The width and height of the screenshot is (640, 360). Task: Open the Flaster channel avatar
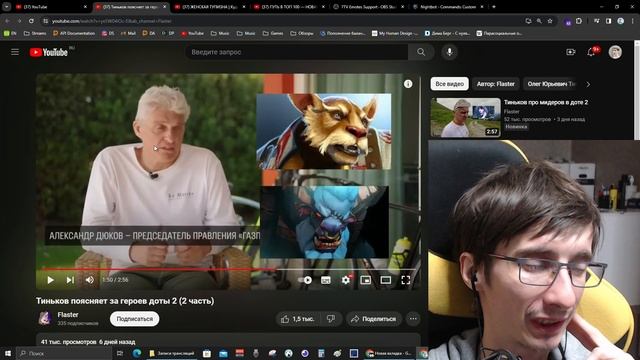point(44,318)
